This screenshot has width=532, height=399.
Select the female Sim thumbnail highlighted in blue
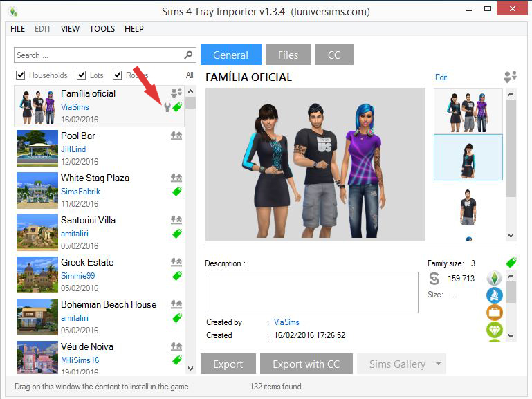pyautogui.click(x=468, y=157)
